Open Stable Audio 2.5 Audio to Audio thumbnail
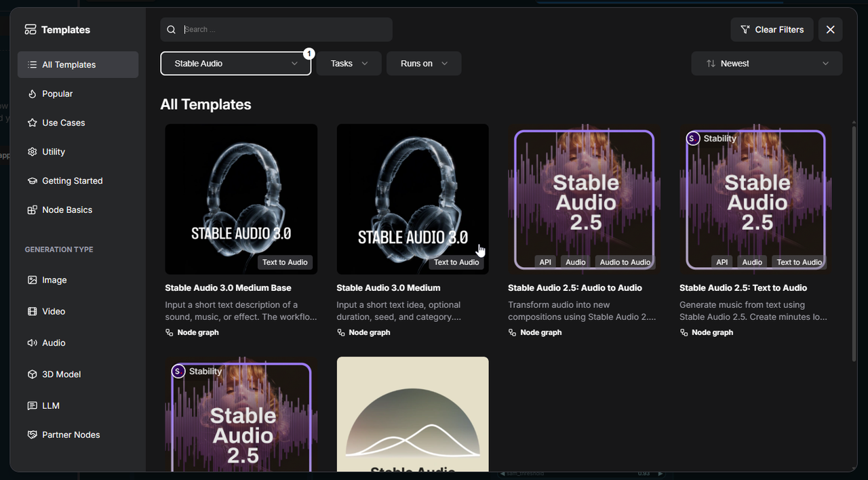The height and width of the screenshot is (480, 868). click(x=584, y=199)
